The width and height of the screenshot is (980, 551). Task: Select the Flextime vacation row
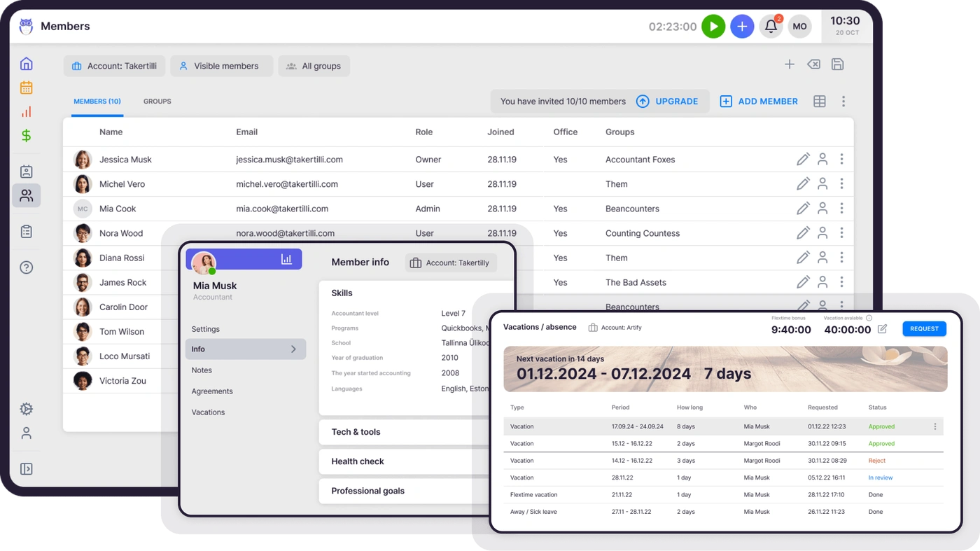click(x=723, y=494)
